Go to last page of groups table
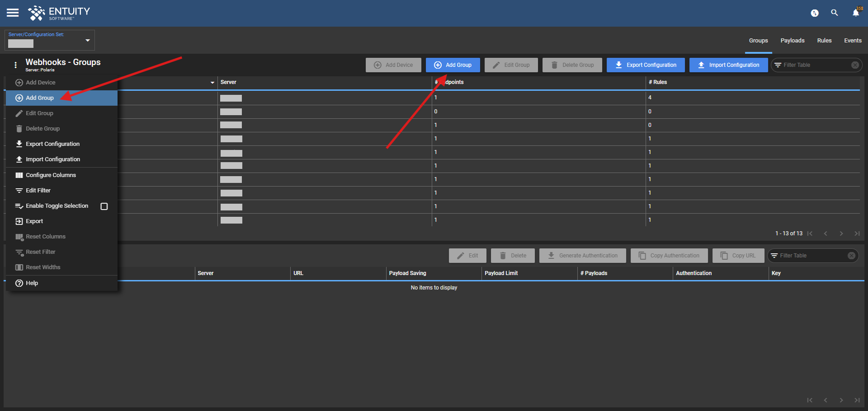Viewport: 868px width, 411px height. tap(857, 234)
